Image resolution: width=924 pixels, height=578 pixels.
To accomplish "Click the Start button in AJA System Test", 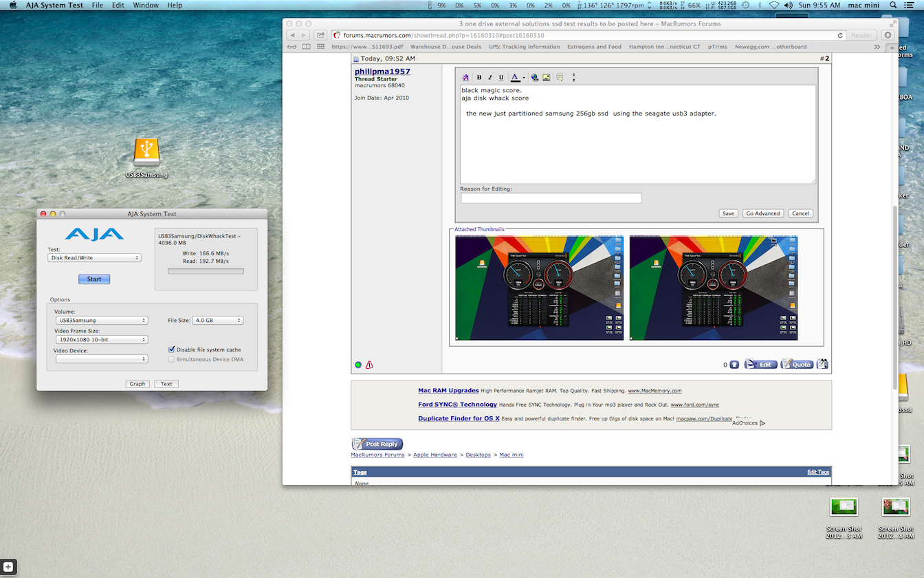I will [94, 279].
